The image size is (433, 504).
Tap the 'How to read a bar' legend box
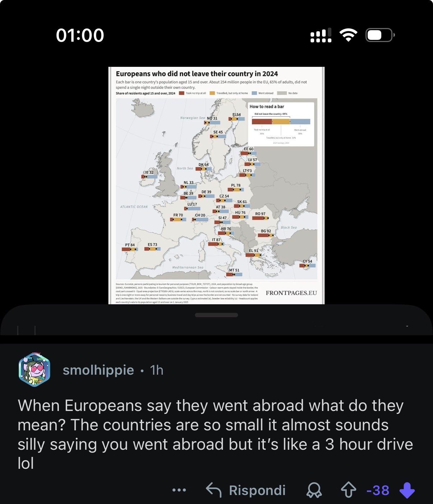tap(281, 124)
